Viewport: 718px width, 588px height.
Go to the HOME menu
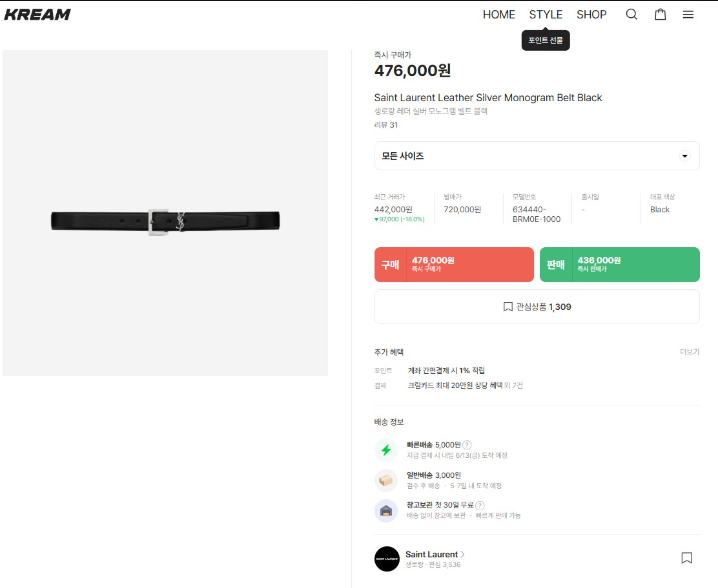[x=499, y=14]
